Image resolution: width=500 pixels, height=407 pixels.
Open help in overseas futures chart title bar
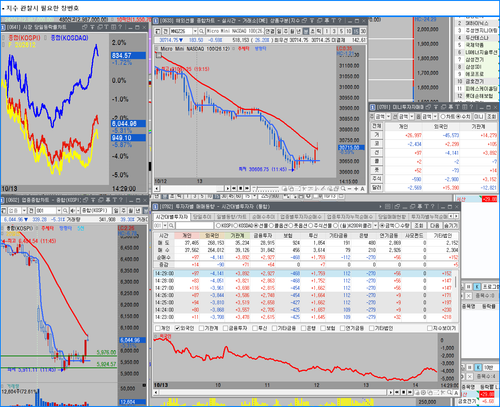340,21
